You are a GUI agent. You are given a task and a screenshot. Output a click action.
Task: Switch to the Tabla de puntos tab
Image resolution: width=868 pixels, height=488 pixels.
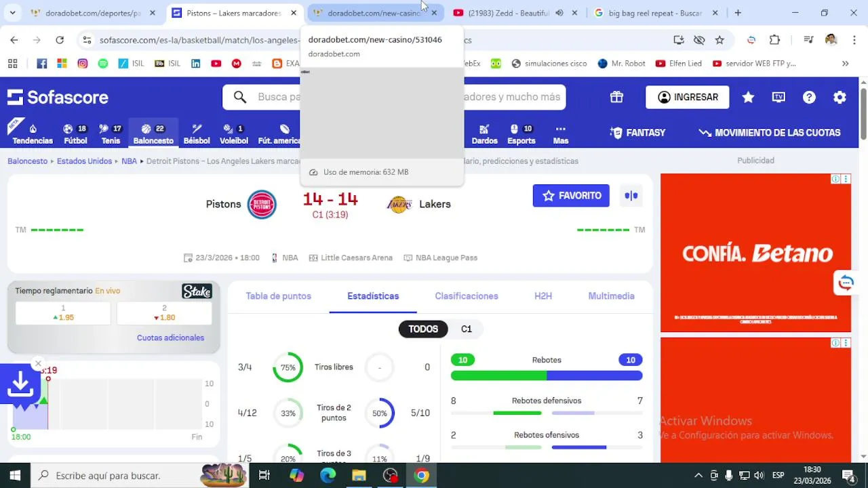pyautogui.click(x=278, y=296)
